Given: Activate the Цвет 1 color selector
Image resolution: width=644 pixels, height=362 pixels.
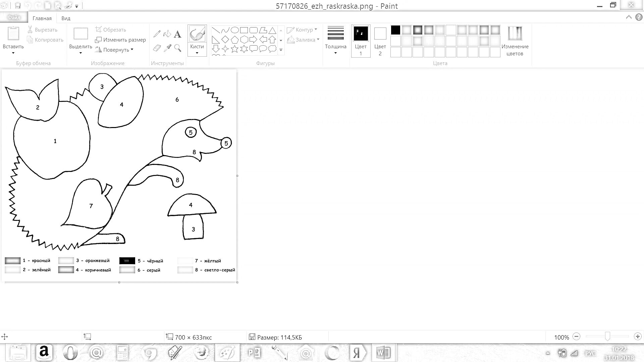Looking at the screenshot, I should click(361, 41).
